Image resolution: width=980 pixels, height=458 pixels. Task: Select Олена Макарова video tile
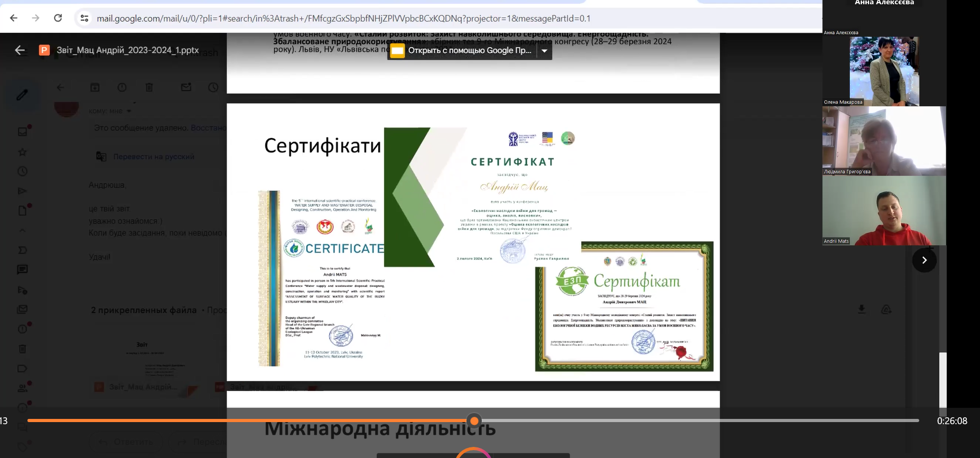tap(884, 71)
